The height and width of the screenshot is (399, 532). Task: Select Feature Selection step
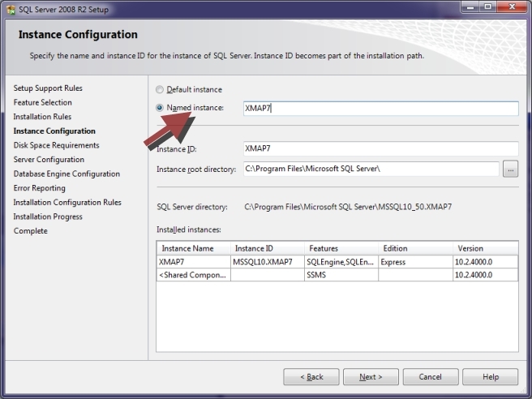coord(43,102)
